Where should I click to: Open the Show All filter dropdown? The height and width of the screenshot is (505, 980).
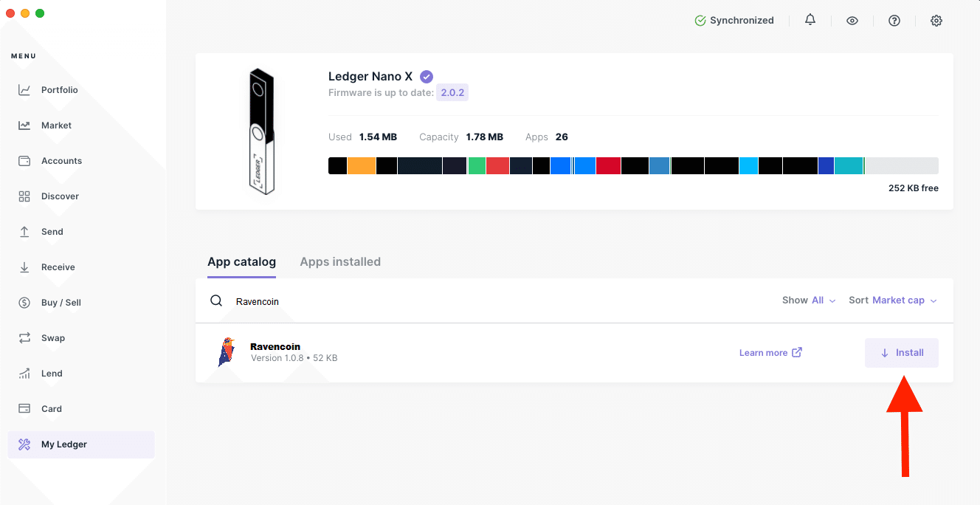(809, 300)
